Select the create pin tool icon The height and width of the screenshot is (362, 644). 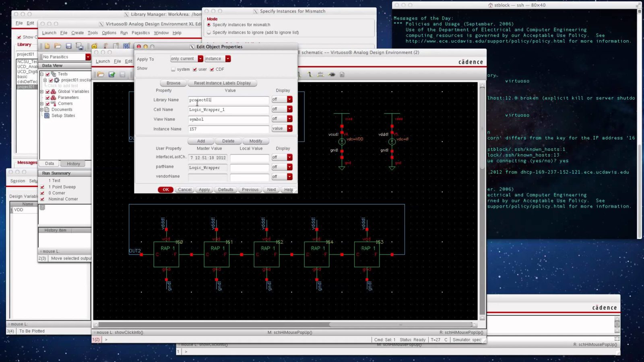coord(332,74)
